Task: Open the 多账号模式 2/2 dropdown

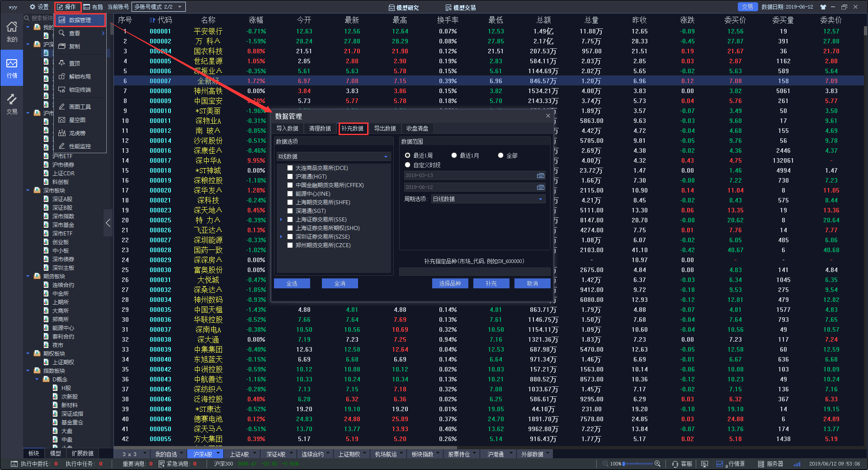Action: [x=159, y=7]
